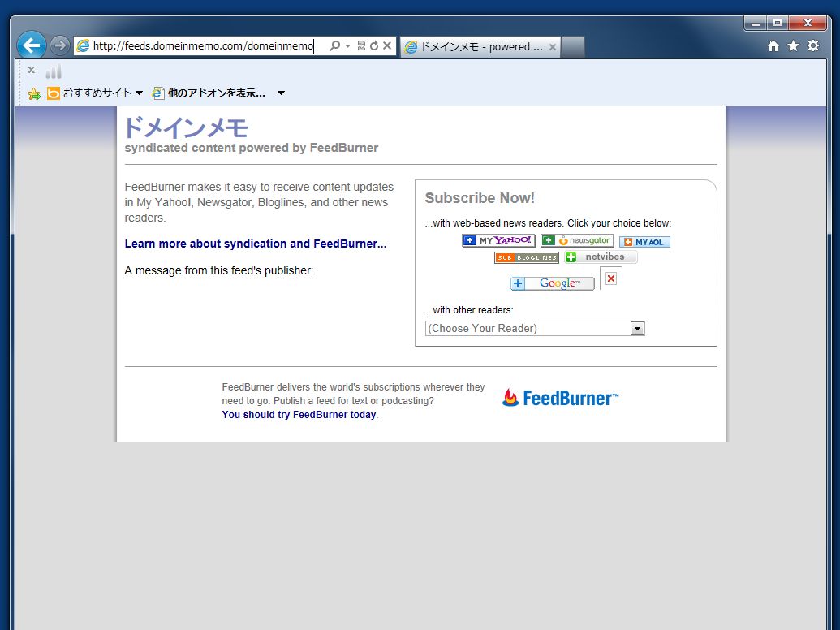This screenshot has width=840, height=630.
Task: Click the search magnifier in address bar
Action: coord(335,46)
